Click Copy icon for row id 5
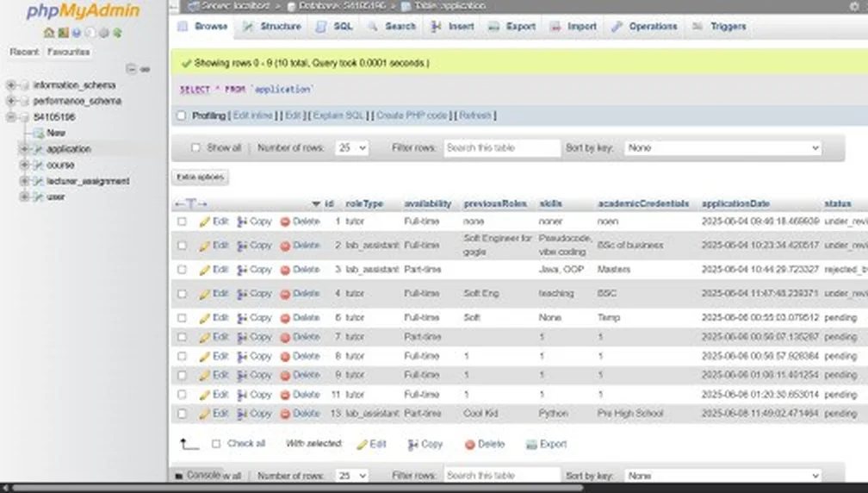Viewport: 868px width, 493px height. tap(242, 318)
